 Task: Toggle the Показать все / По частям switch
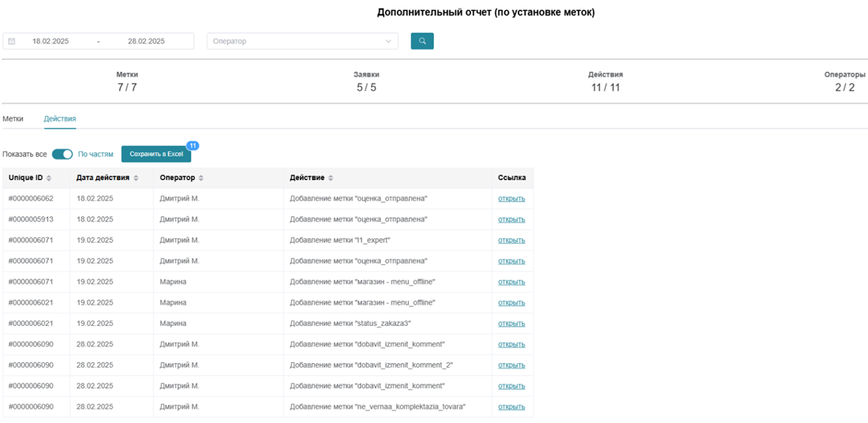[x=62, y=154]
